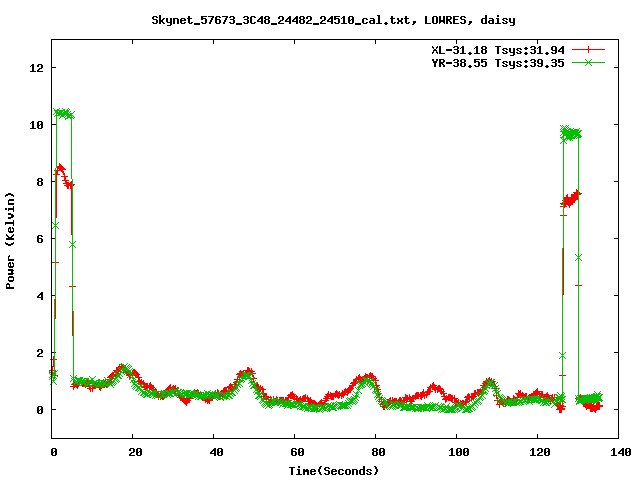Viewport: 640px width, 480px height.
Task: Click the x-axis tick label 120
Action: click(540, 452)
